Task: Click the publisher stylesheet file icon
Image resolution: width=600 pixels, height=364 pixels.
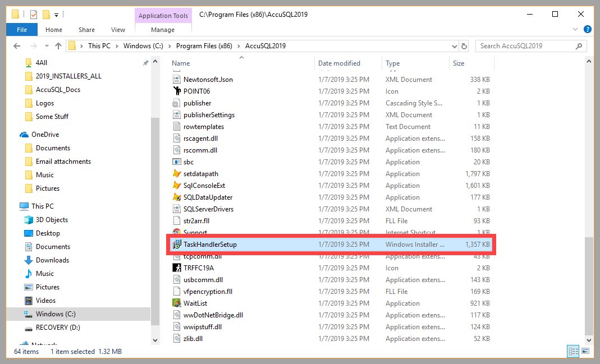Action: point(176,103)
